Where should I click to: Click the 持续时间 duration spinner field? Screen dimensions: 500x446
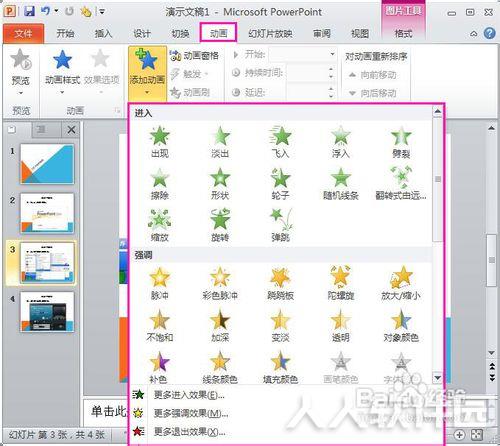[310, 73]
